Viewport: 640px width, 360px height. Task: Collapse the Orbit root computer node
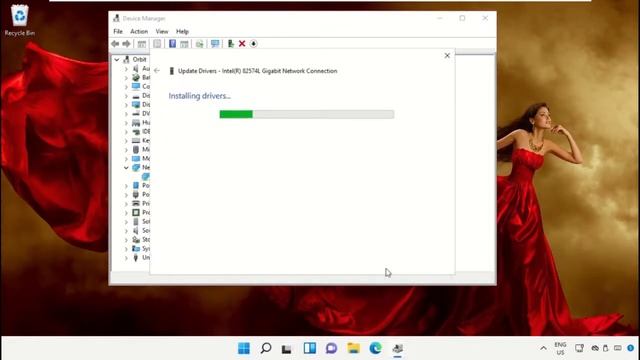117,60
